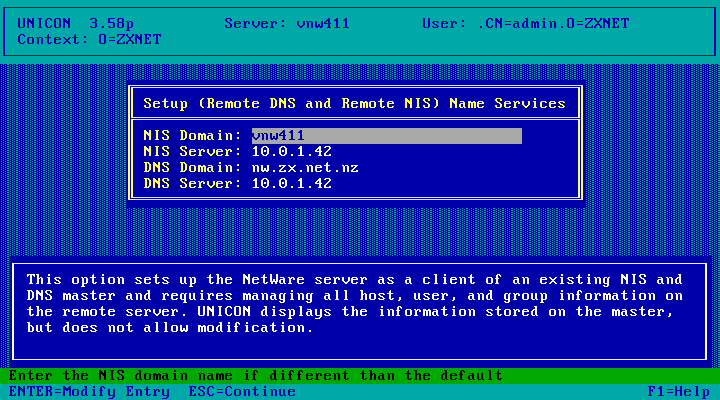720x400 pixels.
Task: Click the "Server: vnw411" header text
Action: pyautogui.click(x=287, y=23)
